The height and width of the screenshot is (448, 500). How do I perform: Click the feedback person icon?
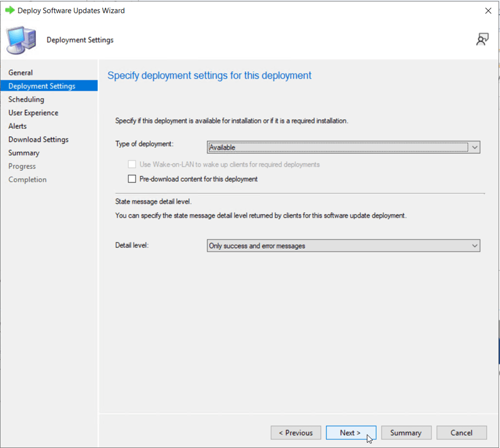tap(482, 39)
